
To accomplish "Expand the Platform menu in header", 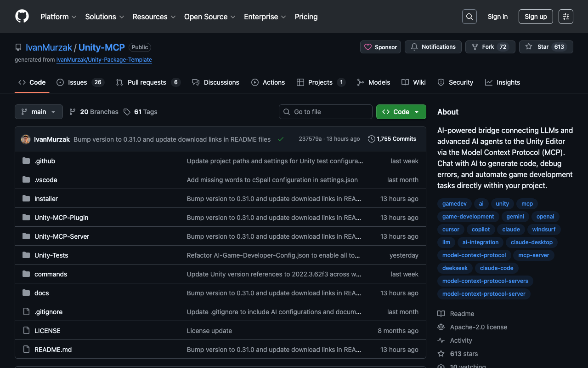I will [x=58, y=17].
